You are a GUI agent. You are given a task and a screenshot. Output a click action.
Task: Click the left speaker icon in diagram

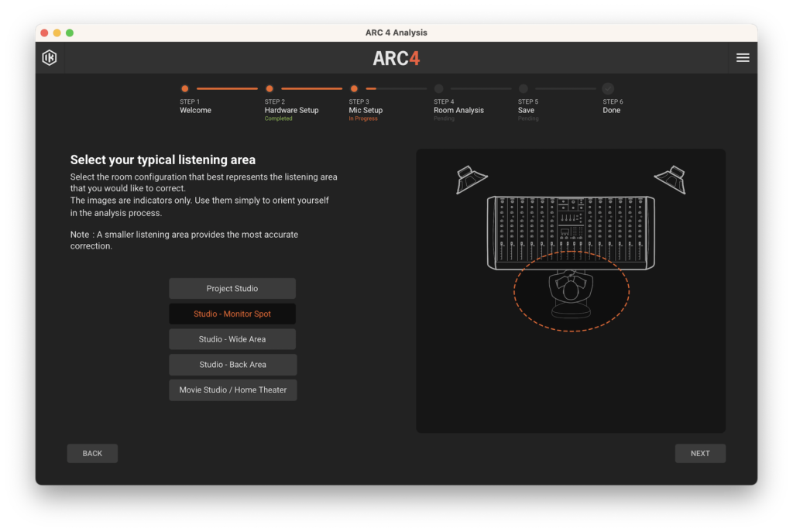tap(471, 180)
